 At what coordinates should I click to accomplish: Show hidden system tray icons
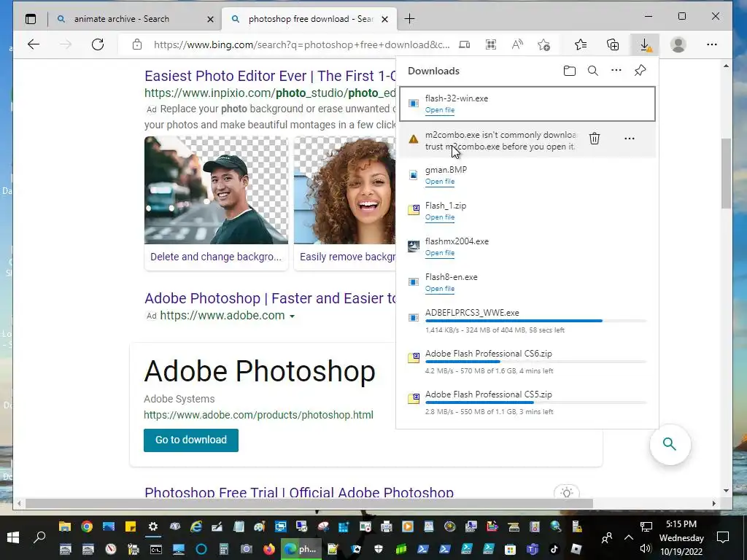tap(629, 537)
